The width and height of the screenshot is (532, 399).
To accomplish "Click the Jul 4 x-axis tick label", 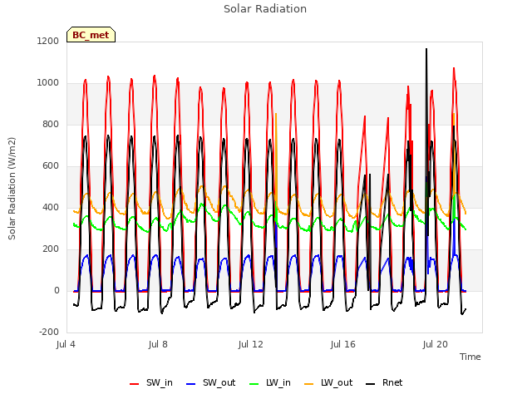I will [66, 344].
